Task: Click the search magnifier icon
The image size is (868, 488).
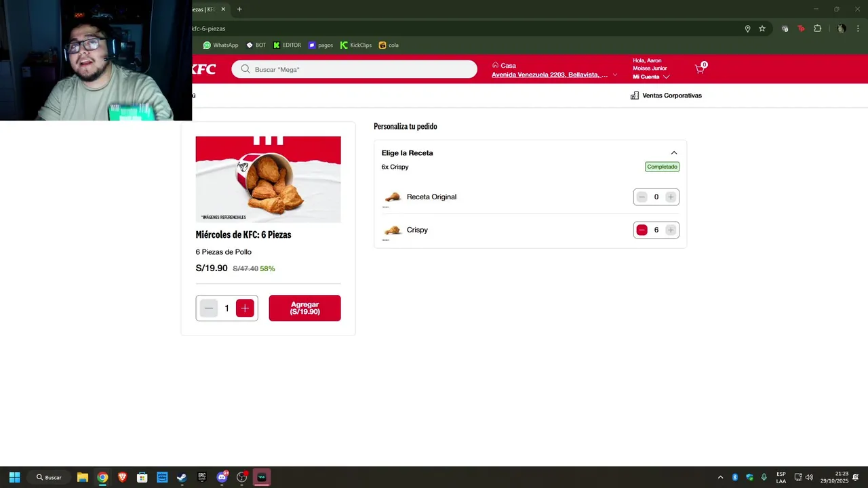Action: pos(245,69)
